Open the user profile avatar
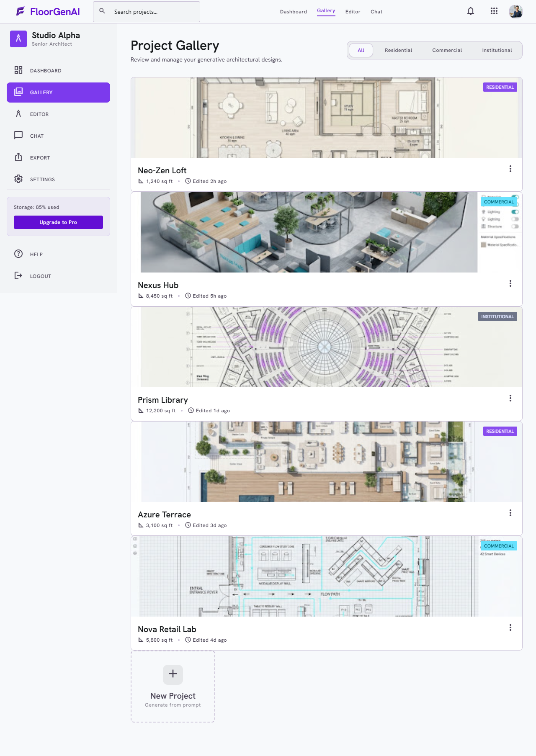 (516, 11)
